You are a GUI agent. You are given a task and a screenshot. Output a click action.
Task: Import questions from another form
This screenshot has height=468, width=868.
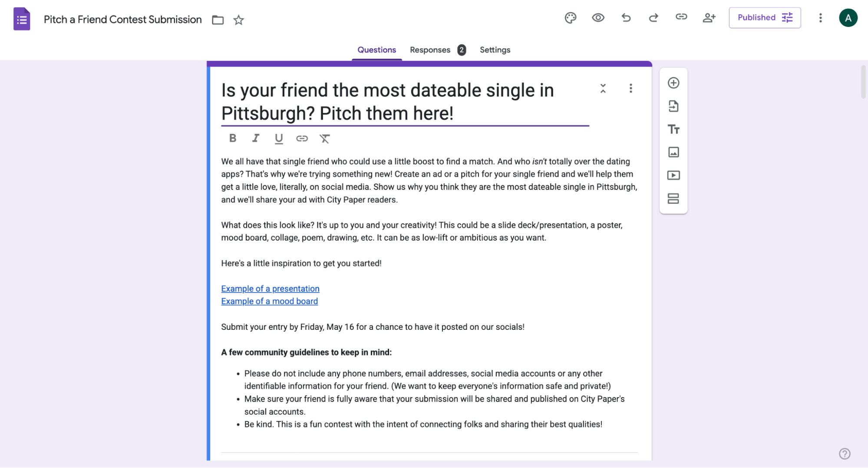click(673, 106)
